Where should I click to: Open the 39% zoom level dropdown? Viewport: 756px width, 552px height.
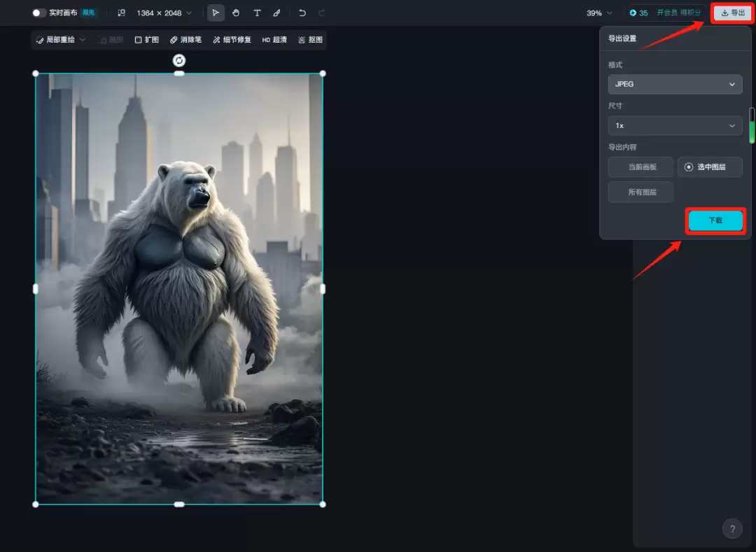[599, 13]
